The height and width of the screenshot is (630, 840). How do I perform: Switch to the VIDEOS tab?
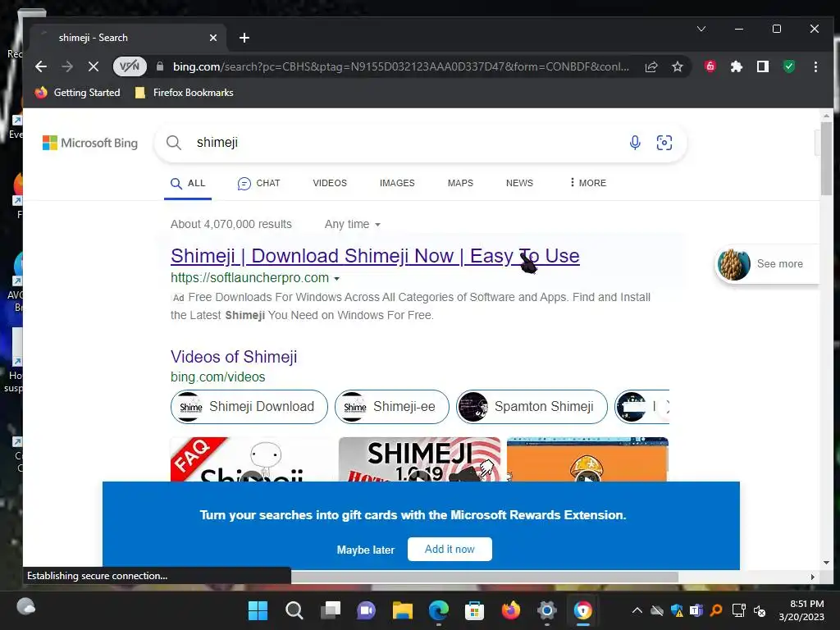coord(330,183)
